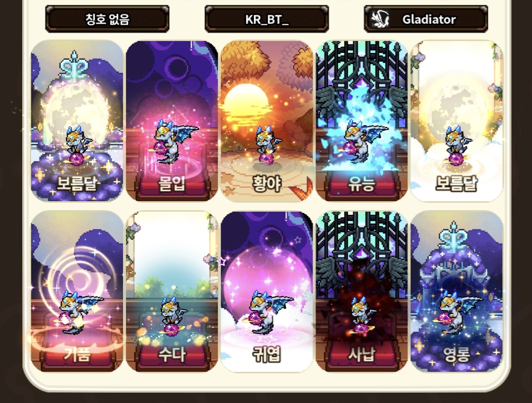The image size is (532, 403).
Task: Click the crown ornament above the purple-cloud 보름달 moon
Action: [x=74, y=66]
